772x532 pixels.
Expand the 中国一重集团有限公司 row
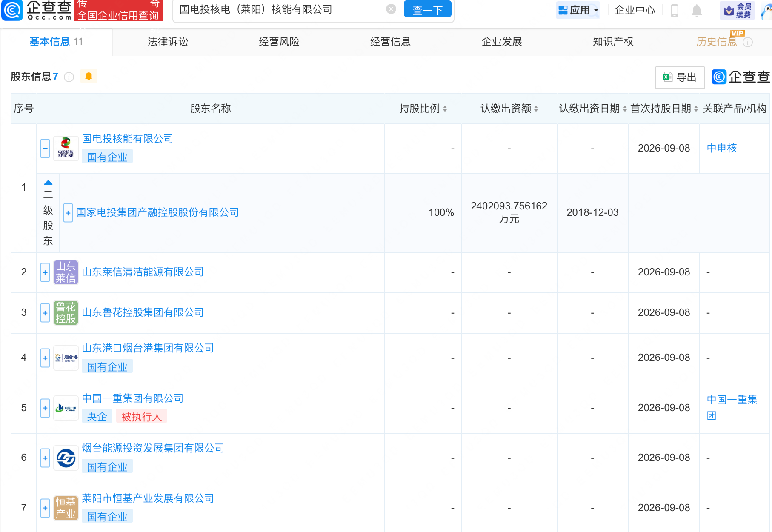pos(45,408)
